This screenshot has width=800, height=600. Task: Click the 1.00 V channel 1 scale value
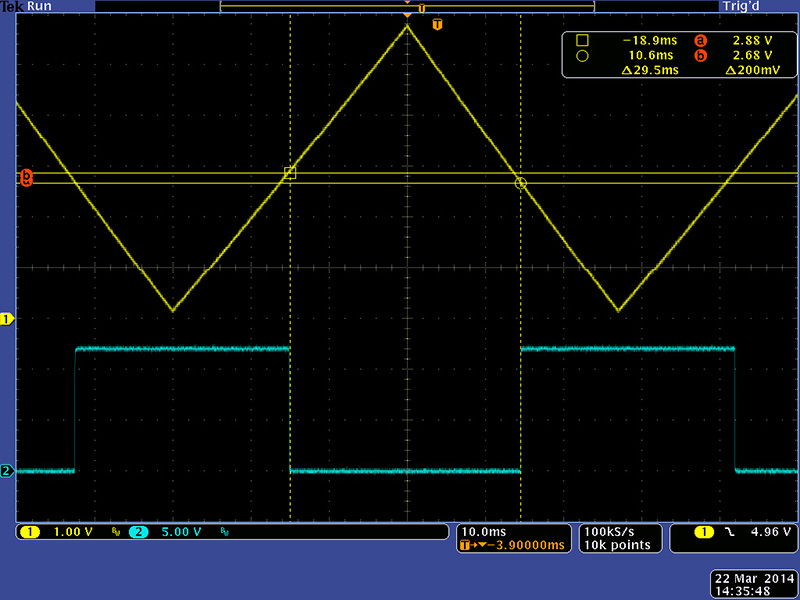coord(73,532)
